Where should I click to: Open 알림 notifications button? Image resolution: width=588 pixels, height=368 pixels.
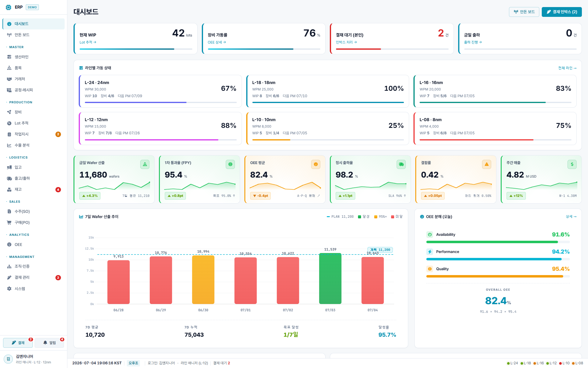(x=49, y=343)
